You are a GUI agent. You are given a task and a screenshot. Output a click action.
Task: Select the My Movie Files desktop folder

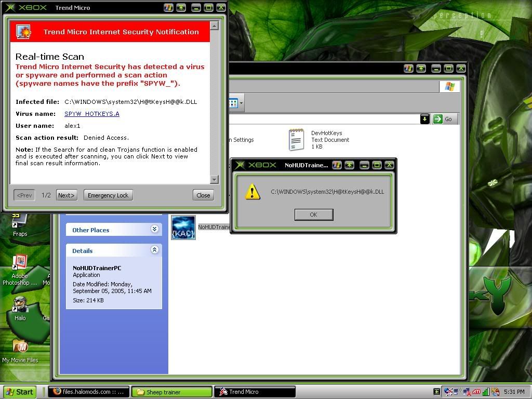tap(20, 351)
